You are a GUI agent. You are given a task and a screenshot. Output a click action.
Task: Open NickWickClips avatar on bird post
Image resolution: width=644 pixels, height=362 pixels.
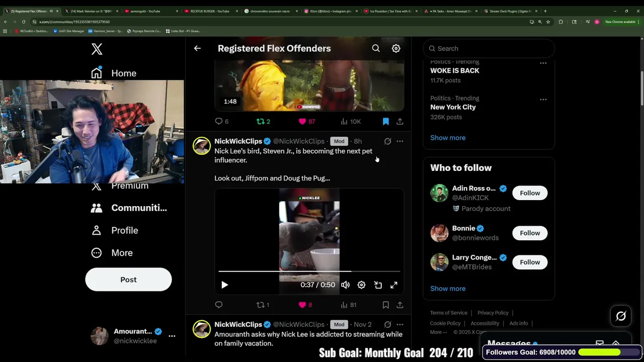pyautogui.click(x=202, y=146)
